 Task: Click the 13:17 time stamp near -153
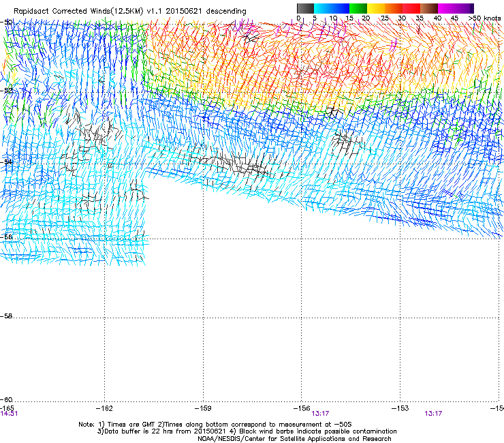433,414
